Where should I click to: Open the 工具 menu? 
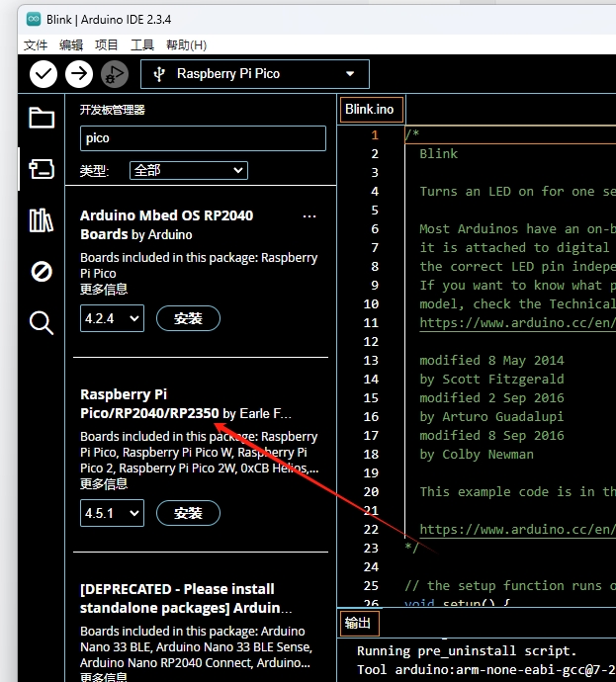[142, 44]
